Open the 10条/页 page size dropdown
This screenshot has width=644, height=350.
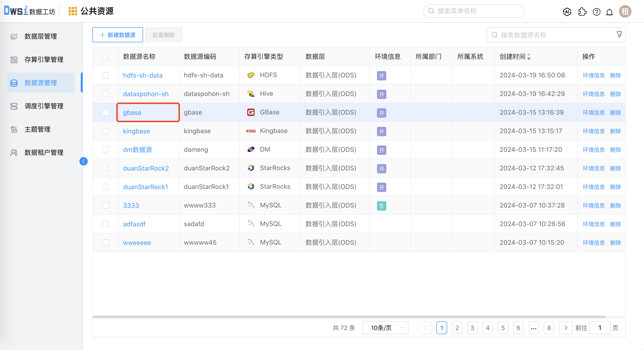pos(385,328)
